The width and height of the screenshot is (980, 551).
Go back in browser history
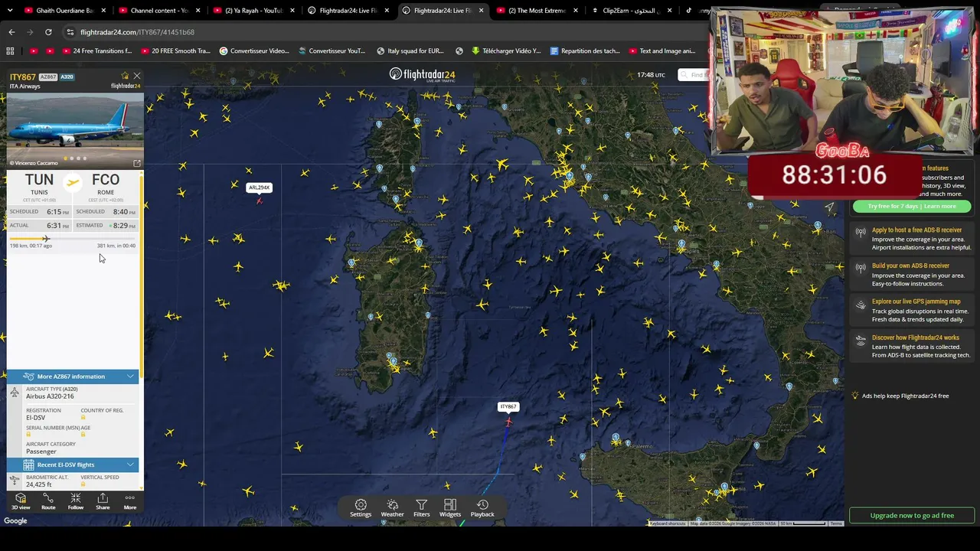(11, 32)
